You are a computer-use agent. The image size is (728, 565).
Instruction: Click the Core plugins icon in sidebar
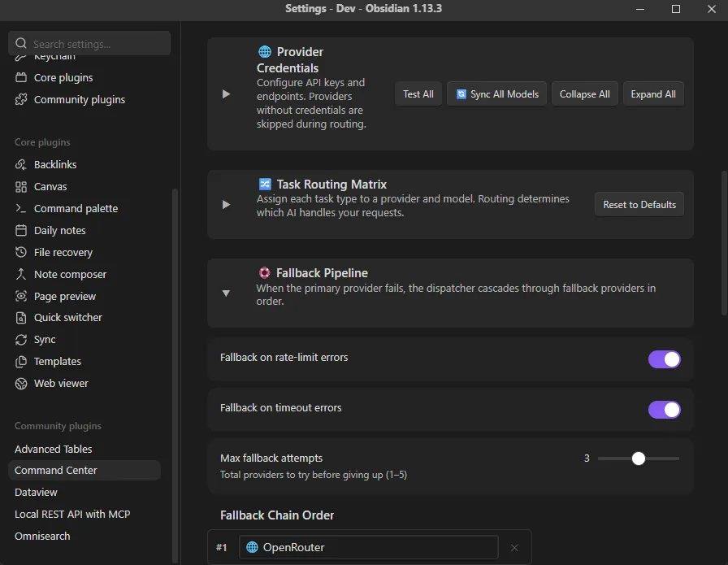click(x=21, y=77)
